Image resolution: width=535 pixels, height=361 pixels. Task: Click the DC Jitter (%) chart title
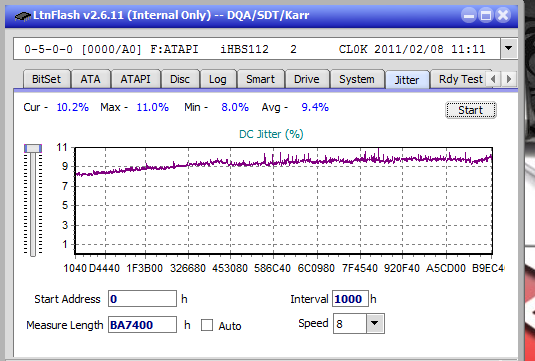(x=271, y=134)
